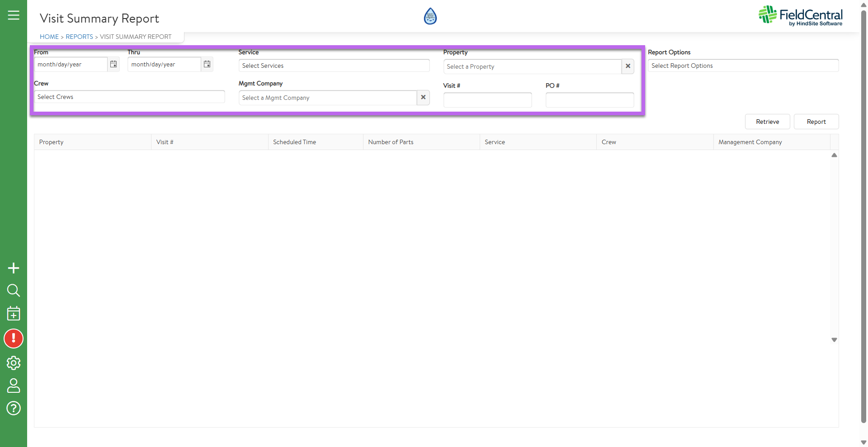868x447 pixels.
Task: Open the hamburger menu in sidebar
Action: point(14,15)
